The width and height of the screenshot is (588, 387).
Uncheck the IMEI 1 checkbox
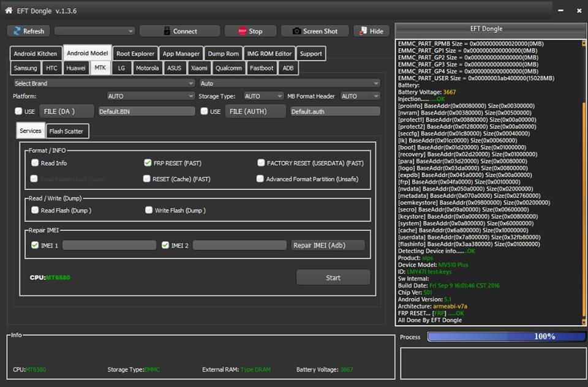(34, 245)
